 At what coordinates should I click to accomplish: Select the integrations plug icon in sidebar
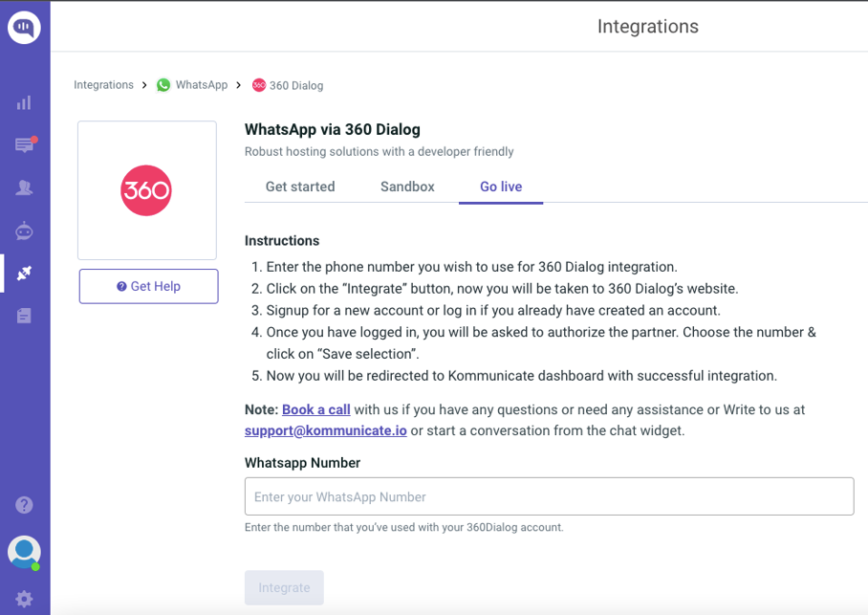click(x=24, y=274)
